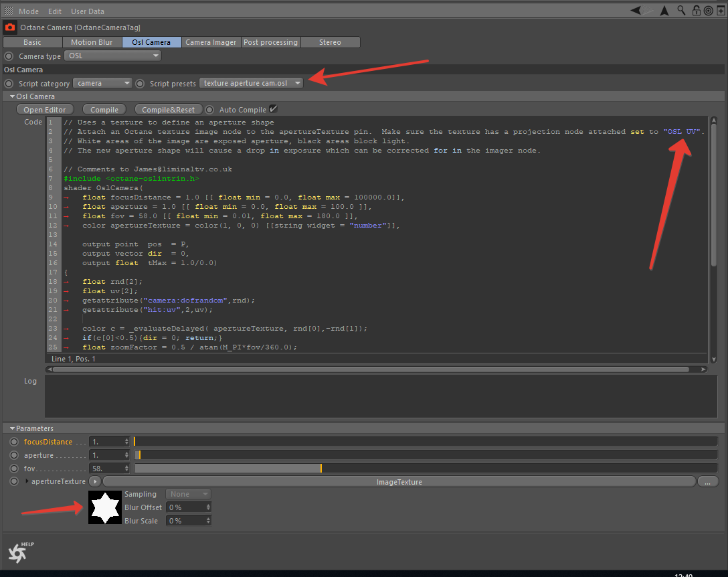Image resolution: width=728 pixels, height=577 pixels.
Task: Click the back arrow in the top toolbar
Action: pyautogui.click(x=636, y=10)
